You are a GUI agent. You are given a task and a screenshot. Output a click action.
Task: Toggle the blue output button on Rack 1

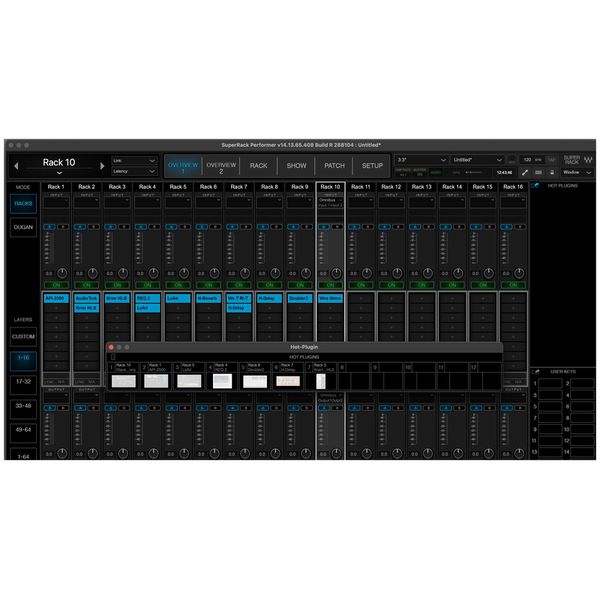pos(49,408)
